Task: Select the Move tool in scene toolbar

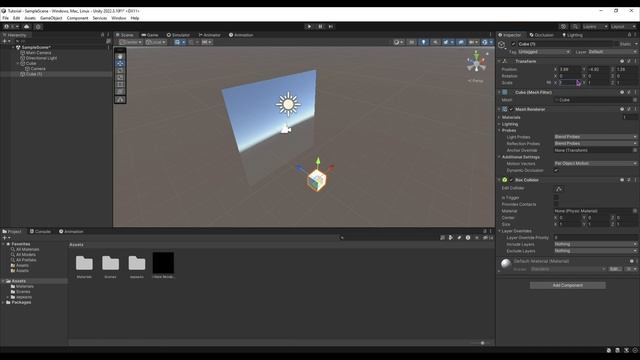Action: point(120,63)
